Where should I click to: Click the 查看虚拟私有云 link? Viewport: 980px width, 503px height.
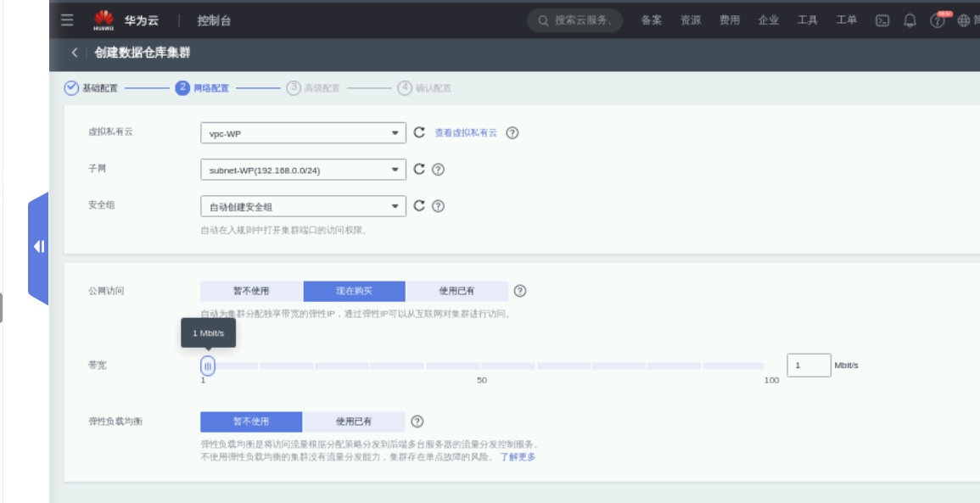[x=467, y=133]
